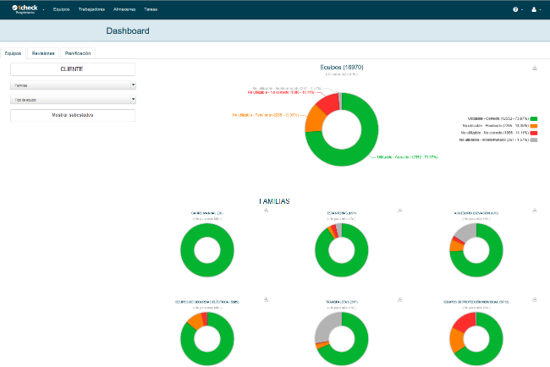Export the all-green family donut chart
This screenshot has width=550, height=367.
(266, 211)
